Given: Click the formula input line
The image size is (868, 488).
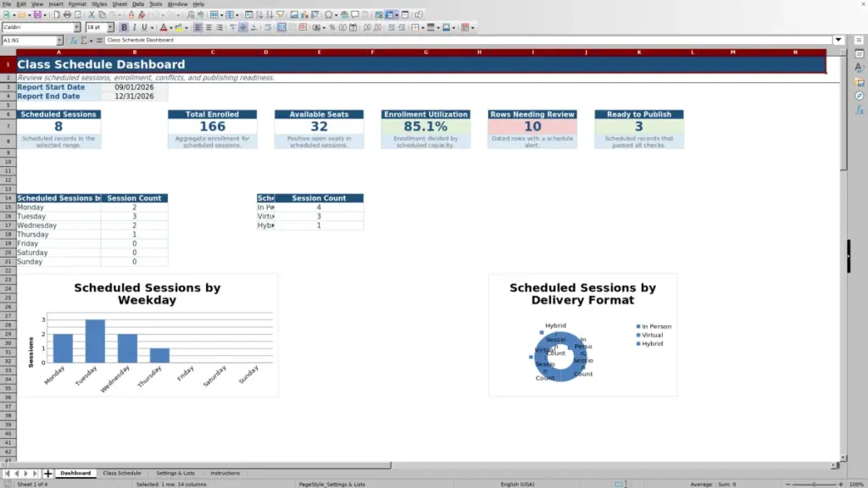Looking at the screenshot, I should [x=468, y=40].
